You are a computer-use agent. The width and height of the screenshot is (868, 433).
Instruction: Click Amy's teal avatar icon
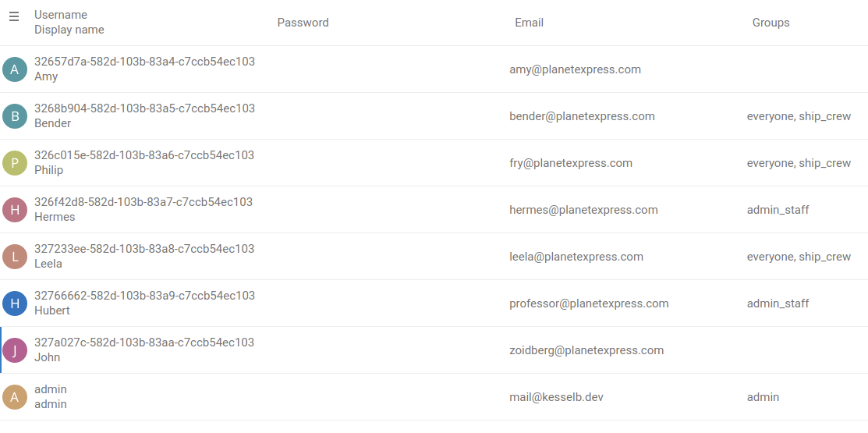pos(14,69)
